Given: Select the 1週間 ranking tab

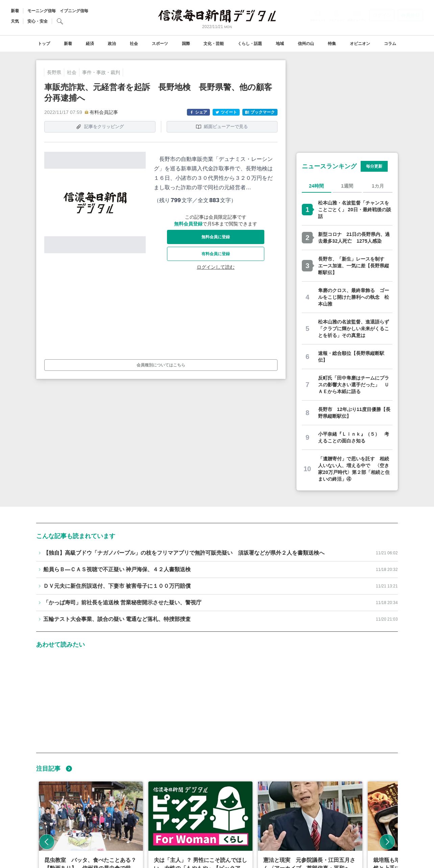Looking at the screenshot, I should 347,186.
